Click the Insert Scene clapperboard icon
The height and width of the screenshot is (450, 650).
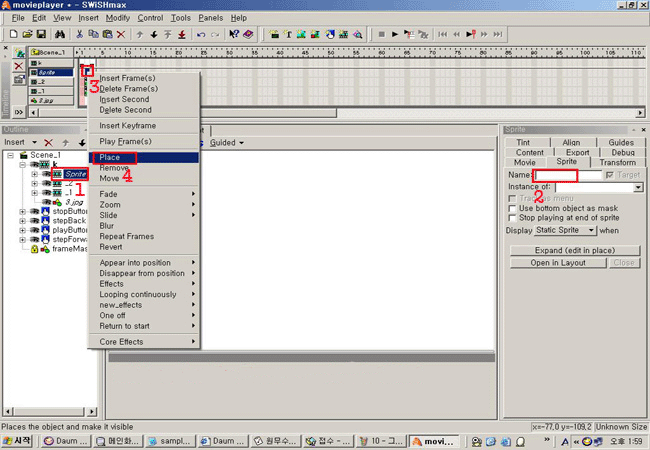274,34
